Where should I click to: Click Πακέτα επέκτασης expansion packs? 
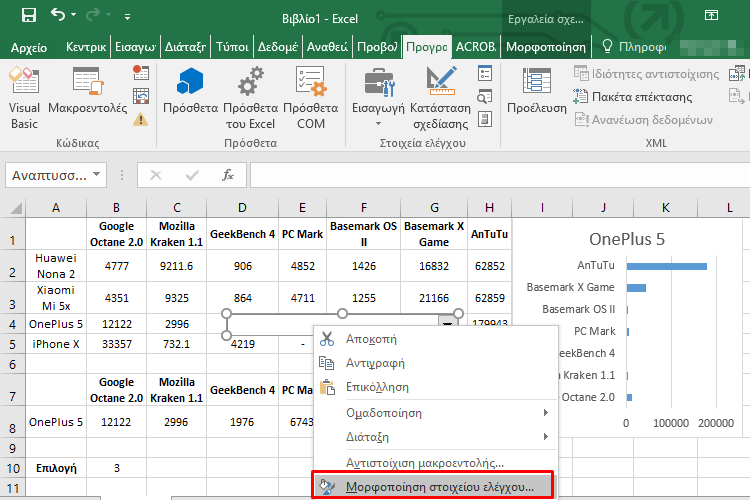633,97
